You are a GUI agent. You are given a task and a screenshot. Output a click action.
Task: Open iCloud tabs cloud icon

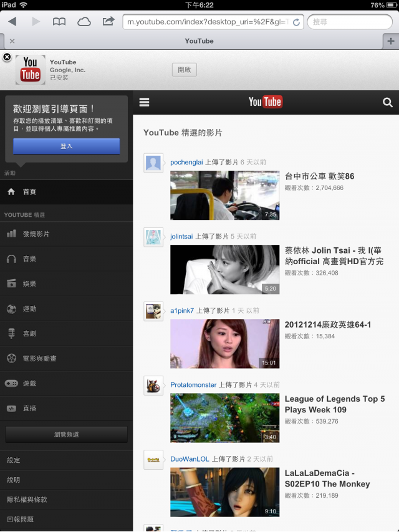coord(84,22)
